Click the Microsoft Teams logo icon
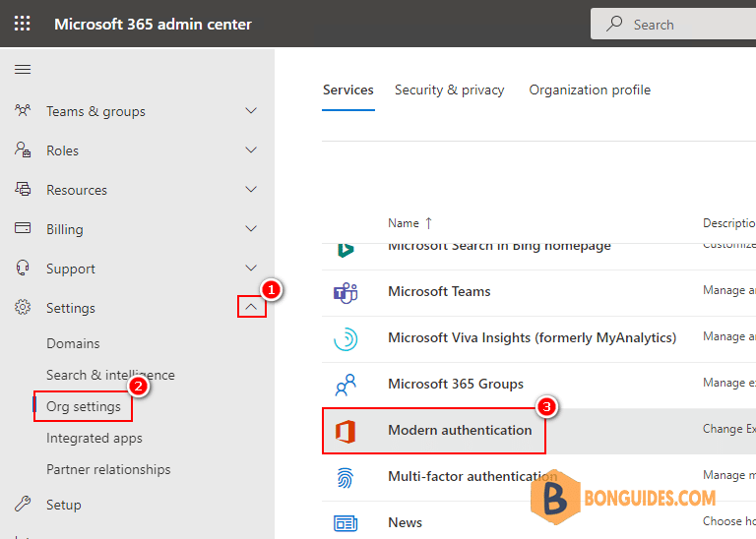This screenshot has height=539, width=756. 346,292
